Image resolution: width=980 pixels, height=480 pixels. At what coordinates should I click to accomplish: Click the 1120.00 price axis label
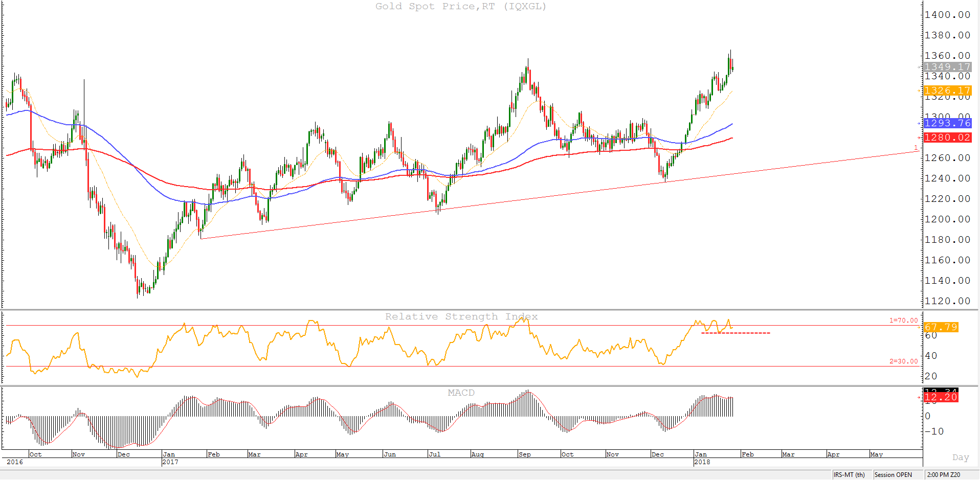947,301
